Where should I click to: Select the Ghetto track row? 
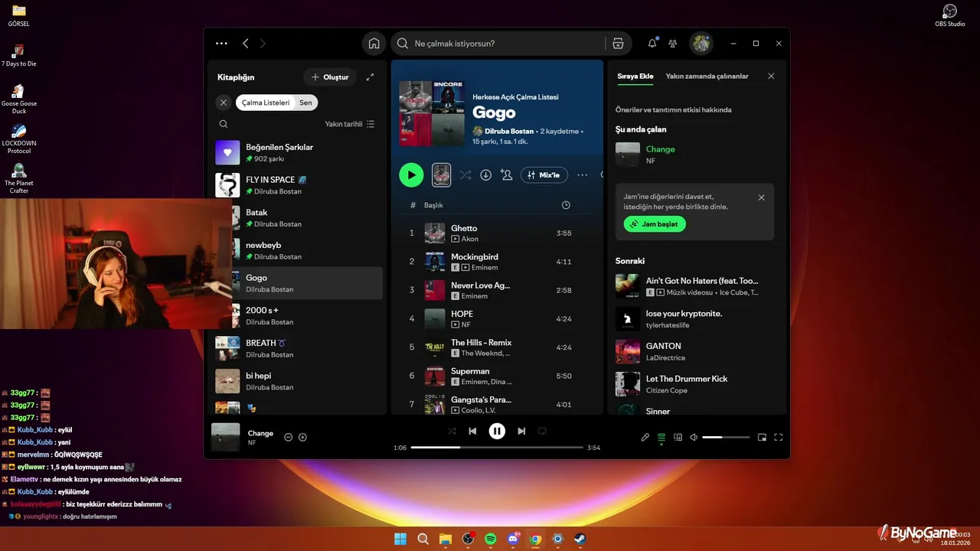[x=498, y=233]
